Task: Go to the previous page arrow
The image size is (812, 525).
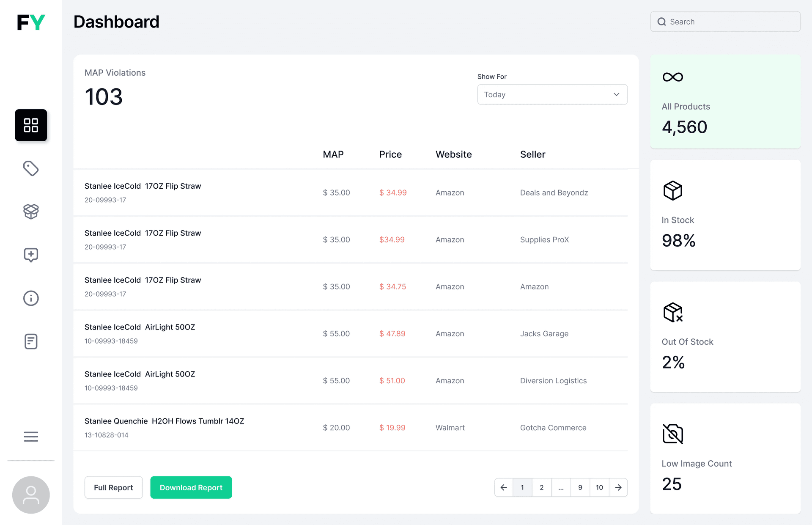Action: click(504, 488)
